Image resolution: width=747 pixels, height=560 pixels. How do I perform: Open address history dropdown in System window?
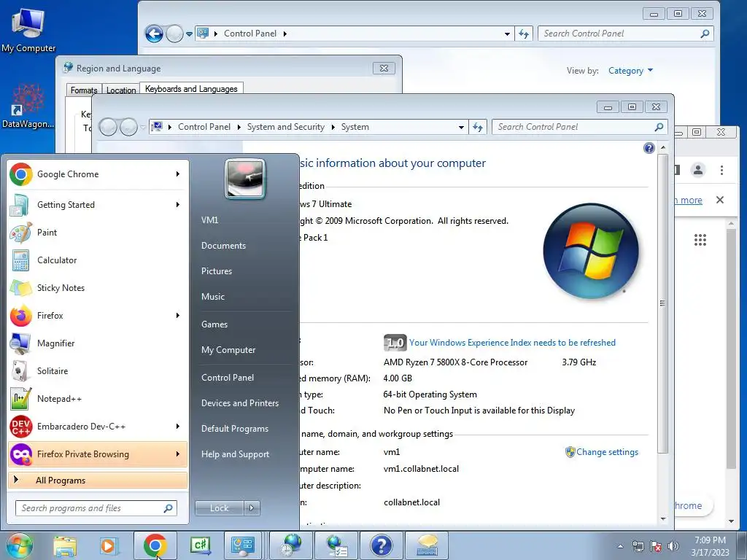coord(461,127)
